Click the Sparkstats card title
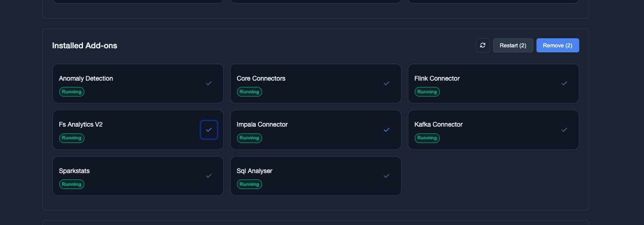This screenshot has width=644, height=225. pyautogui.click(x=74, y=171)
